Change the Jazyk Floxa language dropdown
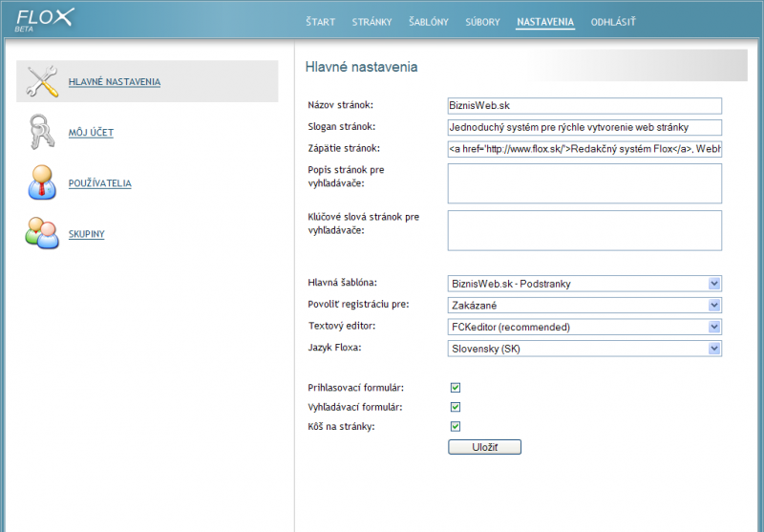The width and height of the screenshot is (764, 532). [584, 350]
